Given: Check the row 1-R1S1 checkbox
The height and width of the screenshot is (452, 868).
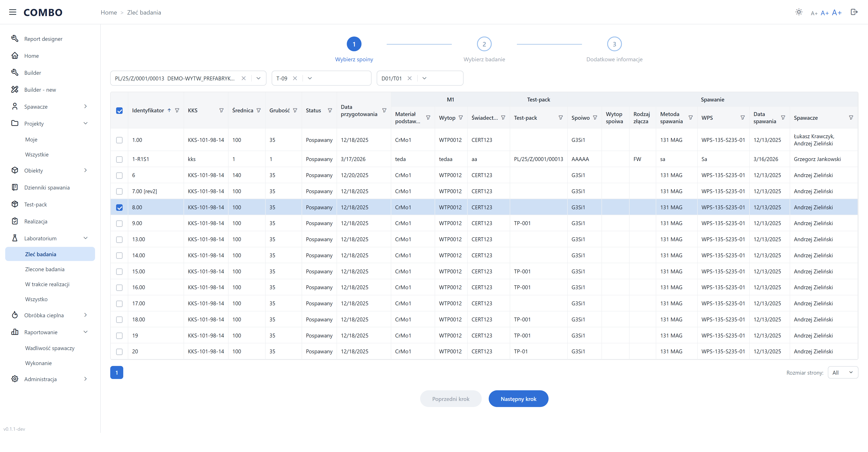Looking at the screenshot, I should point(119,159).
